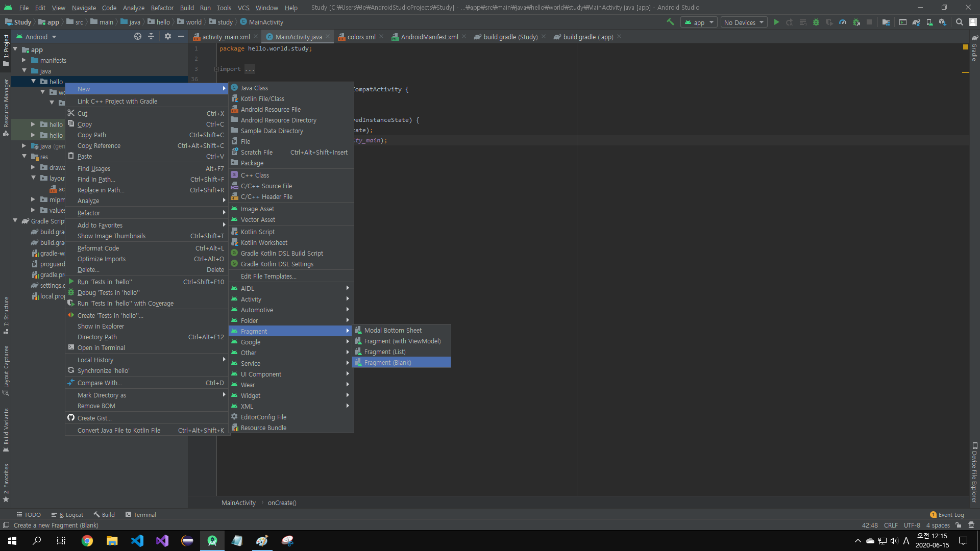The width and height of the screenshot is (980, 551).
Task: Click the Make Project hammer icon
Action: tap(670, 22)
